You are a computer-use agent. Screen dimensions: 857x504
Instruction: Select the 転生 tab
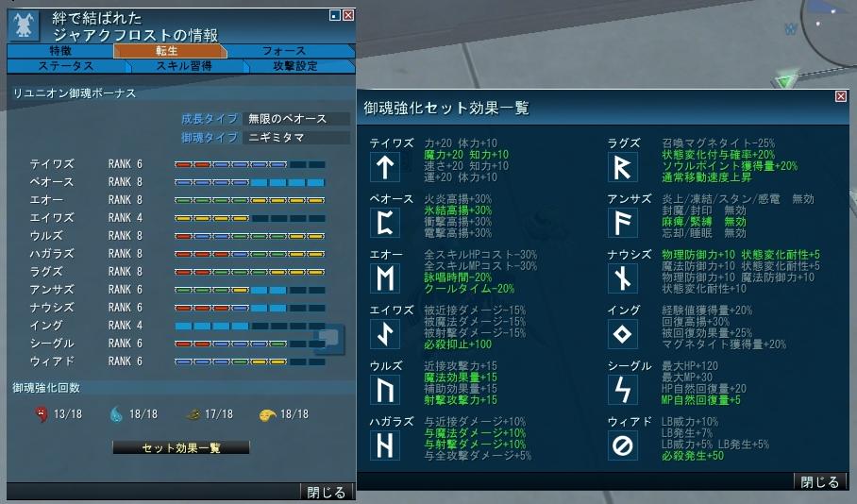(170, 51)
